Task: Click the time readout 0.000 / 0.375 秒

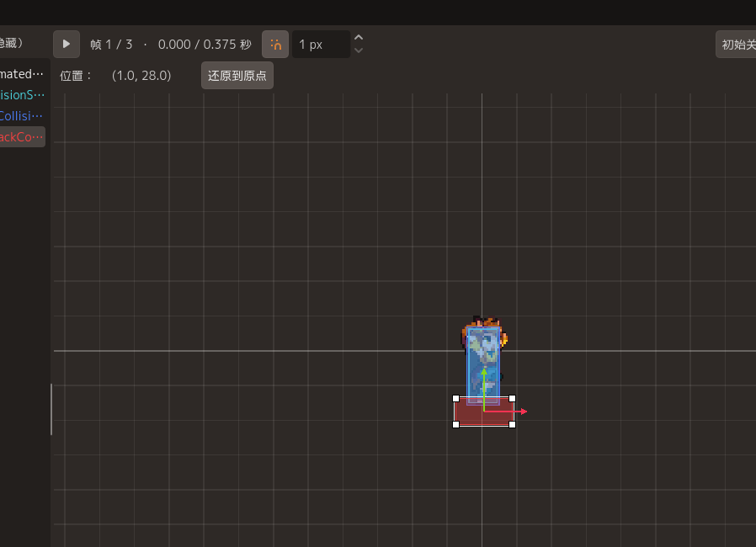Action: point(205,45)
